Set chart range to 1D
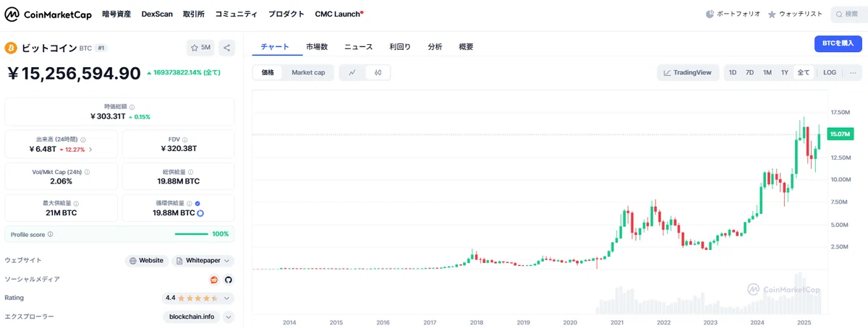868x328 pixels. [x=733, y=72]
